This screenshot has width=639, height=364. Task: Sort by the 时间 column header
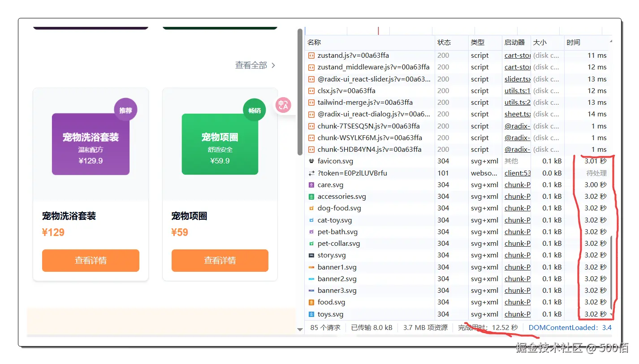pos(587,43)
